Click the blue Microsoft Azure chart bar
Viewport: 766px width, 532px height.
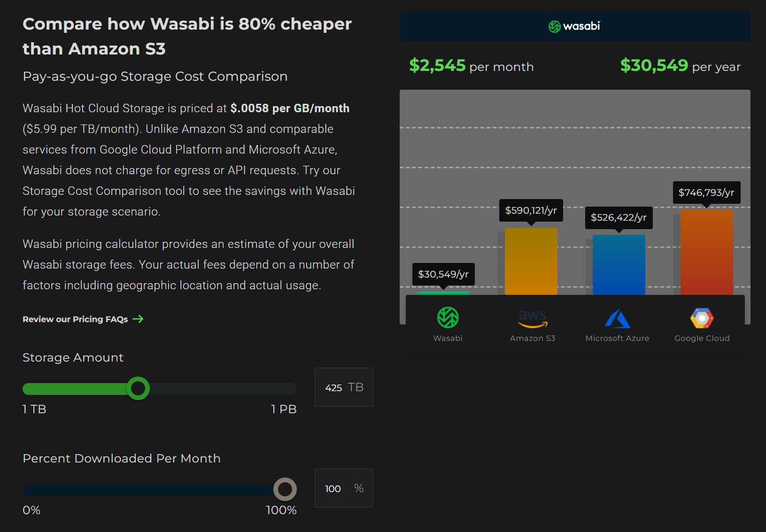coord(619,265)
